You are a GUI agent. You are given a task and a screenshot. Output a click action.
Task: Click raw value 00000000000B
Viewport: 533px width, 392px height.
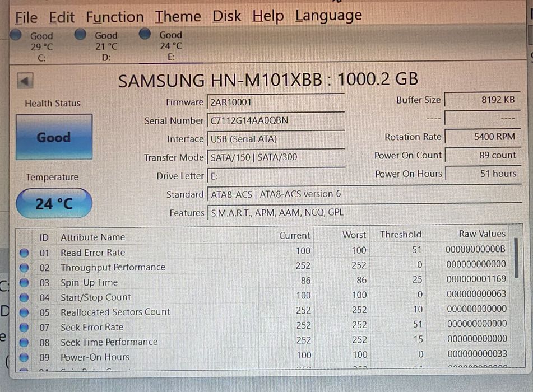tap(475, 249)
